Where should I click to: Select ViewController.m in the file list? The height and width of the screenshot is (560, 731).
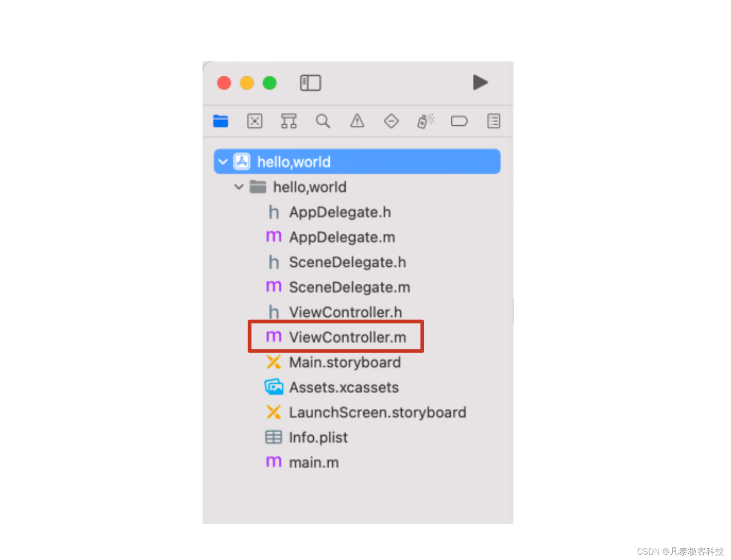[336, 337]
